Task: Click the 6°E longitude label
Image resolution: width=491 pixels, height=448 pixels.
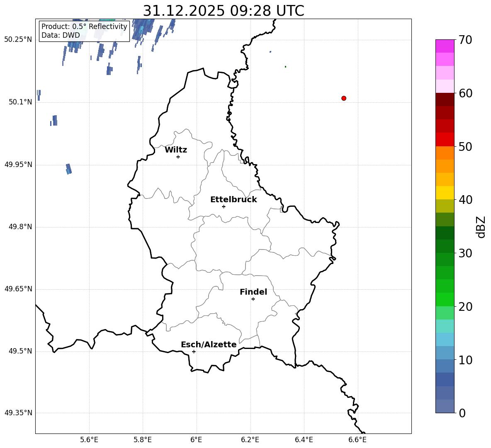Action: coord(196,440)
